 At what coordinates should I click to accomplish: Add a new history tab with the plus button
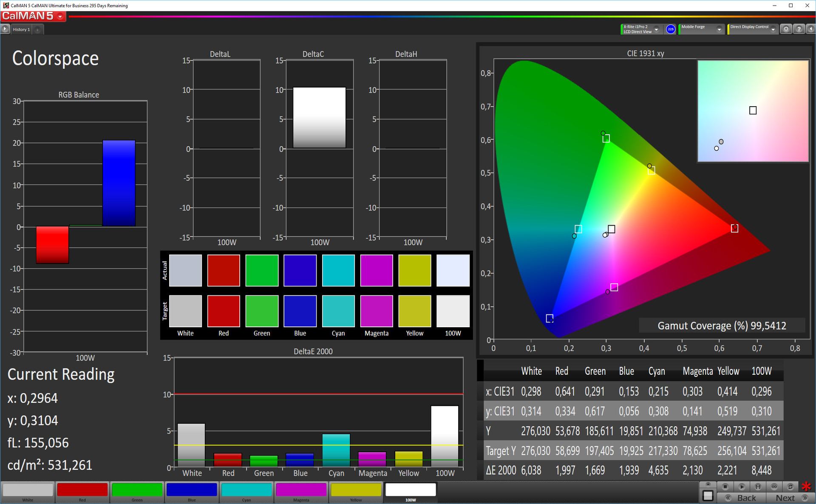38,29
